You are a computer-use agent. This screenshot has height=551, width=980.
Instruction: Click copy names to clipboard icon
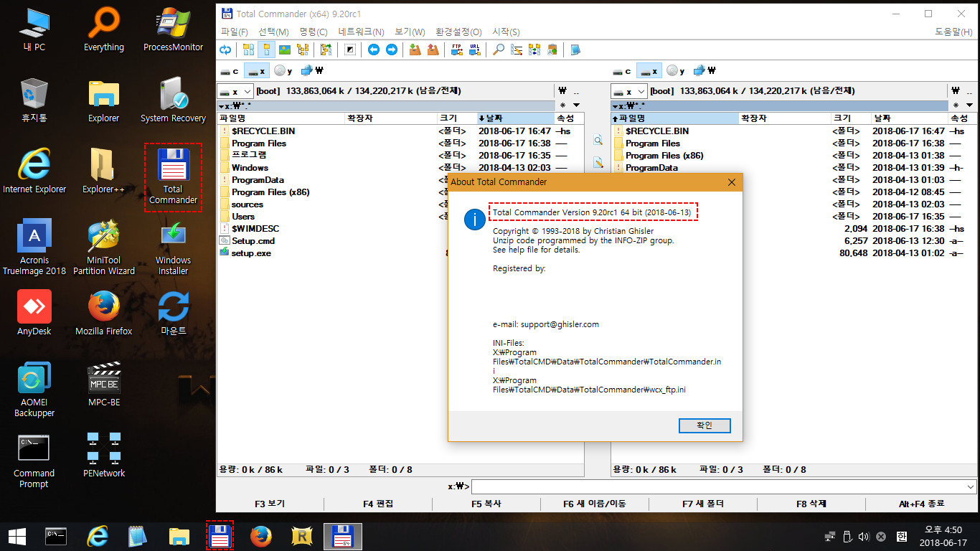click(552, 50)
